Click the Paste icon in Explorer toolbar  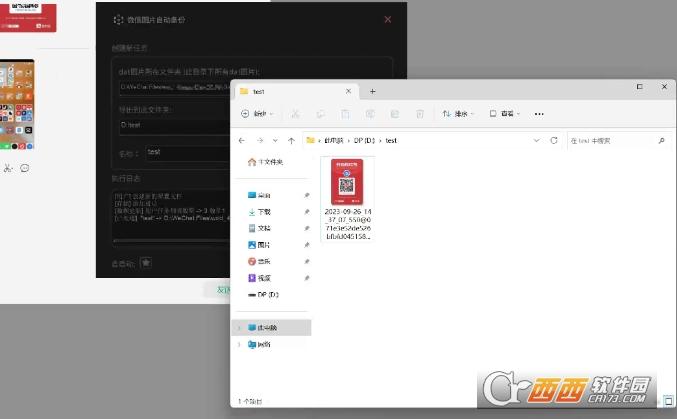(345, 114)
